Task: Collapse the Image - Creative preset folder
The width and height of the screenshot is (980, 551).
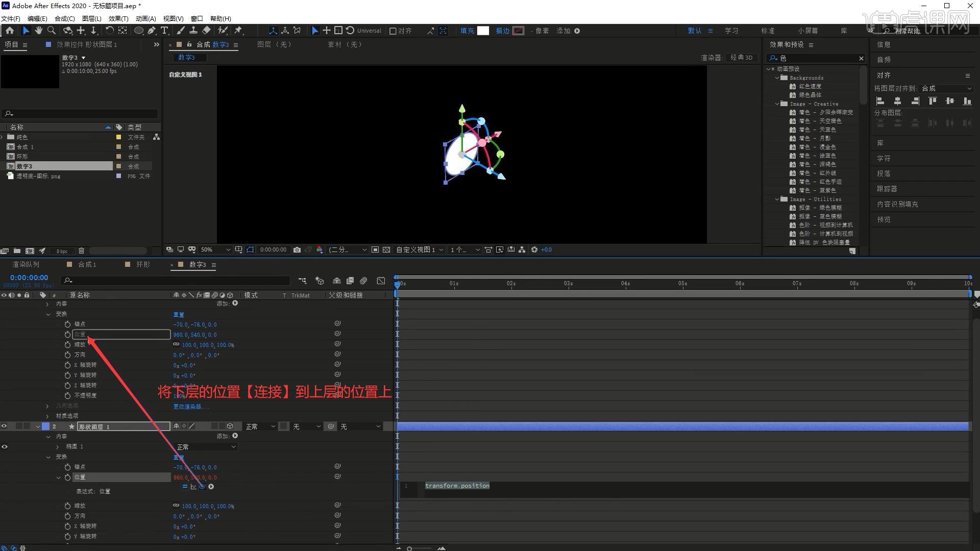Action: (777, 104)
